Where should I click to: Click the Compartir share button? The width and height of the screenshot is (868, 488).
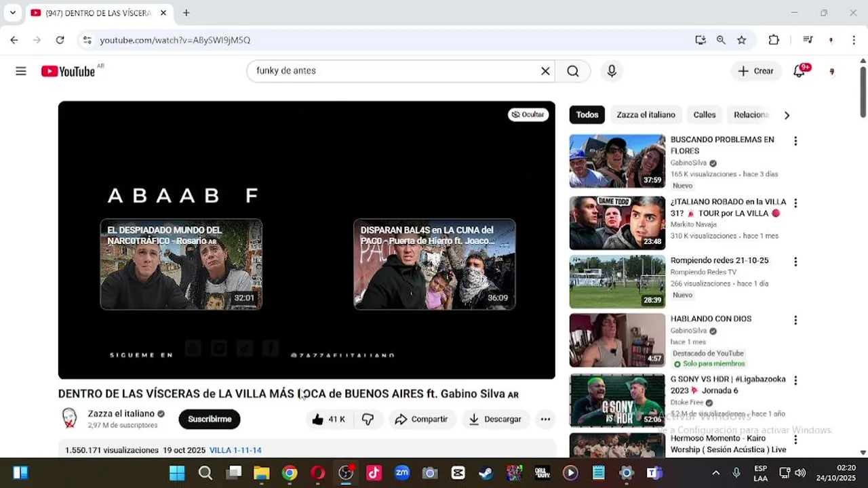coord(421,420)
